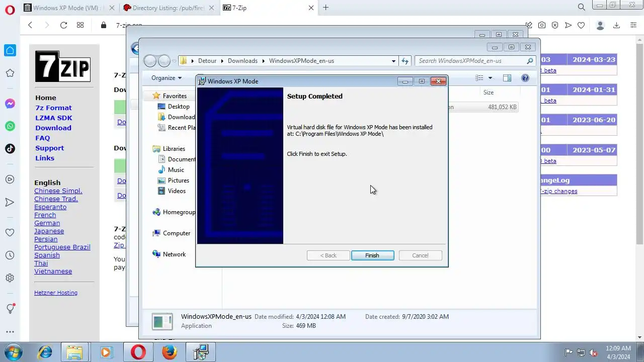Open Opera bookmarks star in sidebar
The width and height of the screenshot is (644, 362).
[10, 73]
